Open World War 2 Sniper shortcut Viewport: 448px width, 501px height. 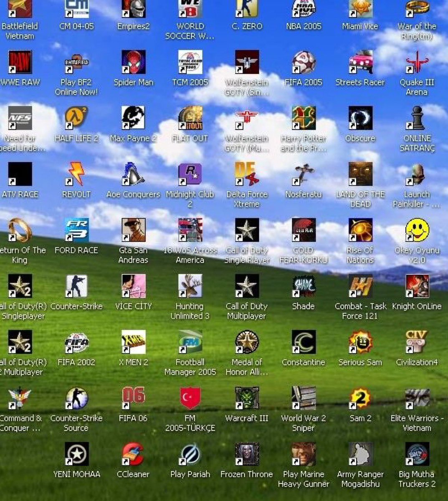point(304,398)
